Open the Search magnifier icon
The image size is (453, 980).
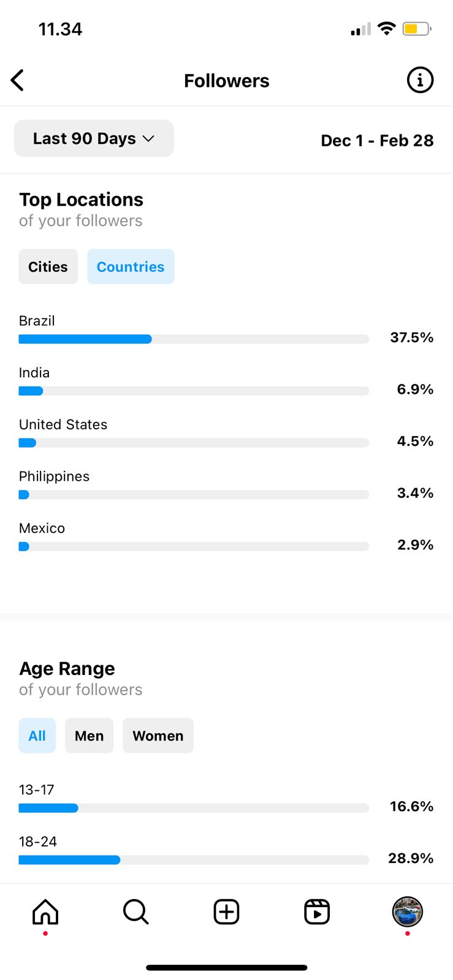pos(135,911)
